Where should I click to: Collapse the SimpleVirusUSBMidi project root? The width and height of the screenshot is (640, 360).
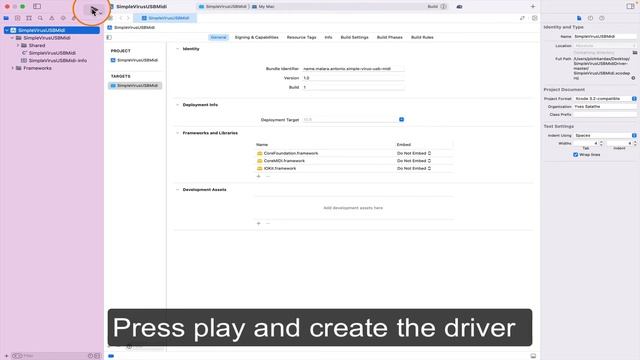[7, 30]
